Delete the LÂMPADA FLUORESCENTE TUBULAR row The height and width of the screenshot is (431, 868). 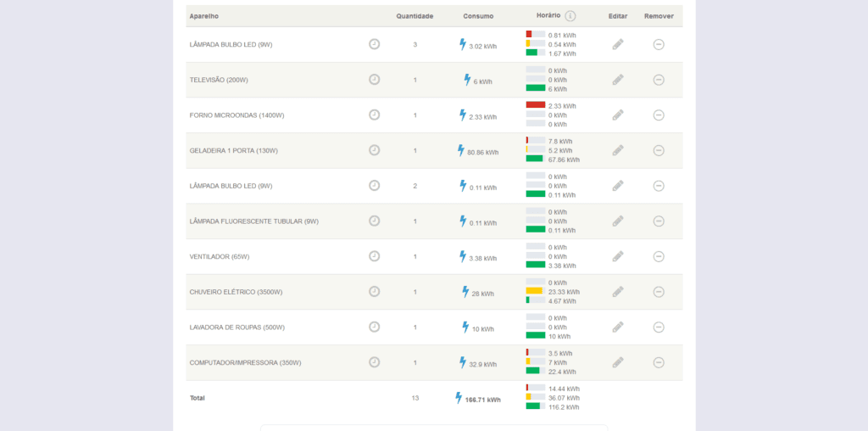tap(659, 221)
